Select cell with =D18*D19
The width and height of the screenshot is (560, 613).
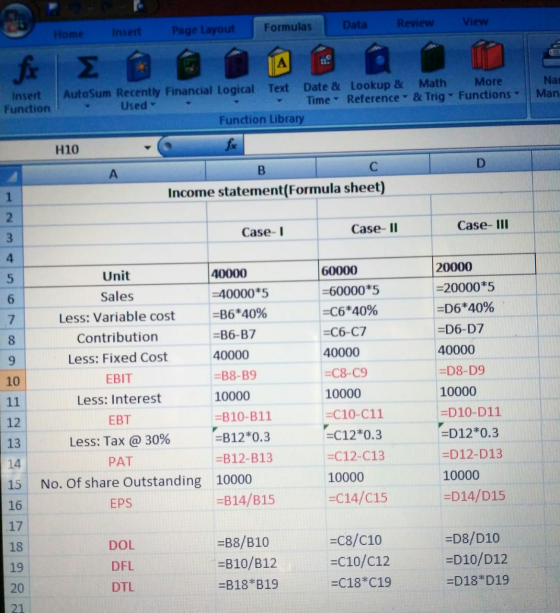click(494, 580)
